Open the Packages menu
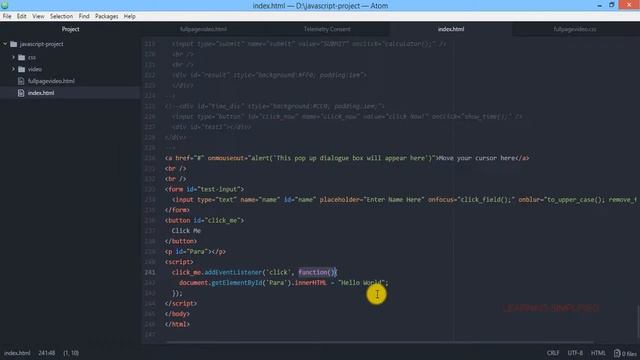 tap(107, 16)
